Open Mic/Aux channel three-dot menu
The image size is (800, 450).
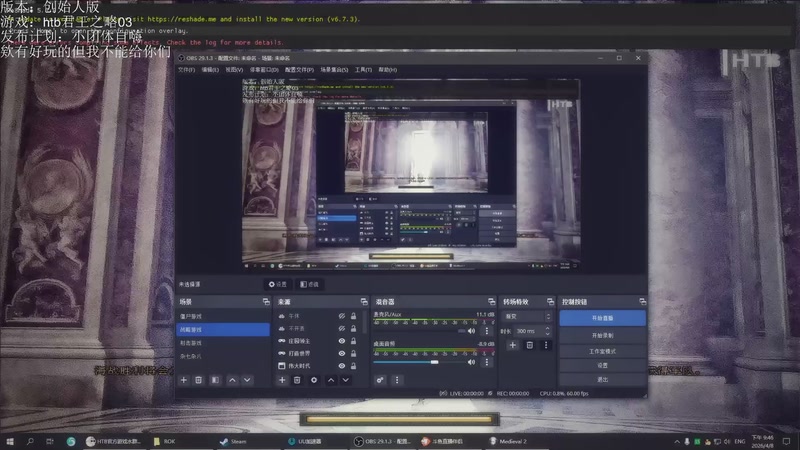[487, 331]
